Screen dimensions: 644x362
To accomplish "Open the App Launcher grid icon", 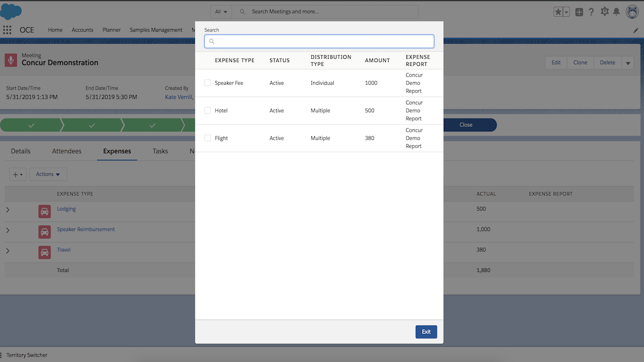I will tap(7, 30).
